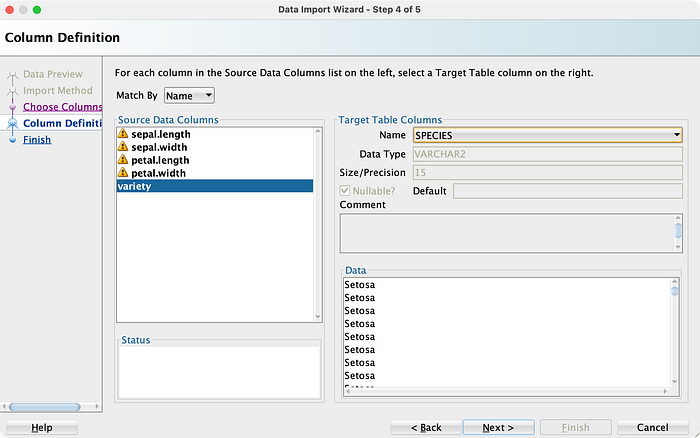Click the Column Definition step bullet icon
700x438 pixels.
(12, 123)
